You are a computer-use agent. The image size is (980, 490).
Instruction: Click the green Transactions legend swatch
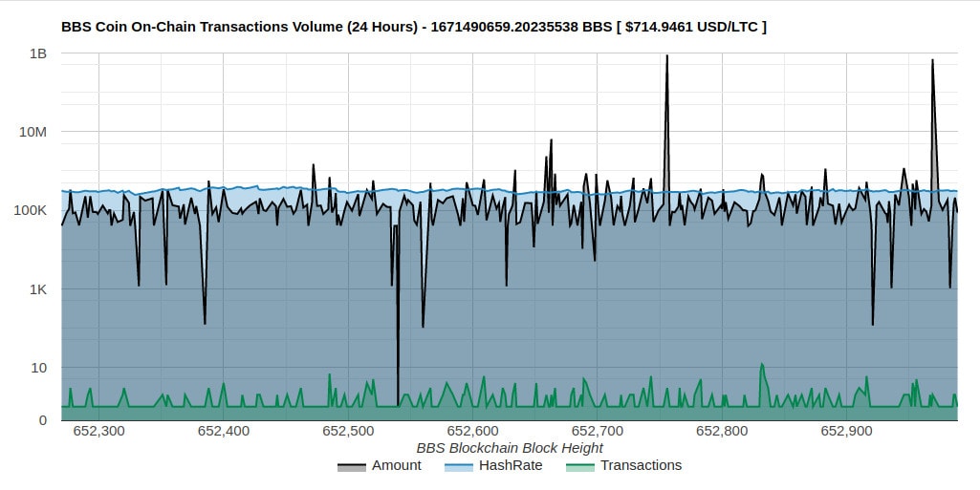point(579,466)
